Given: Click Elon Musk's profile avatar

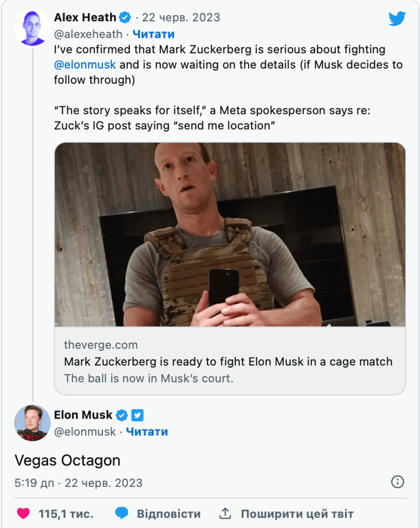Looking at the screenshot, I should pyautogui.click(x=32, y=423).
